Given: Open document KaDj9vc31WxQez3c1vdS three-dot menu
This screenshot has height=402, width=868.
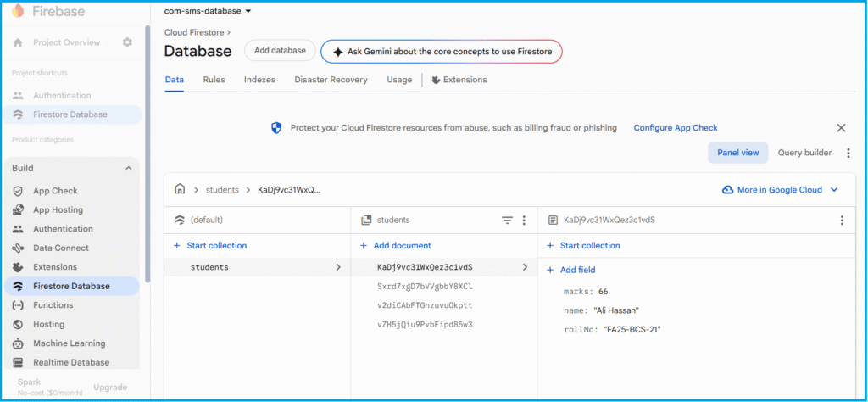Looking at the screenshot, I should pyautogui.click(x=842, y=220).
